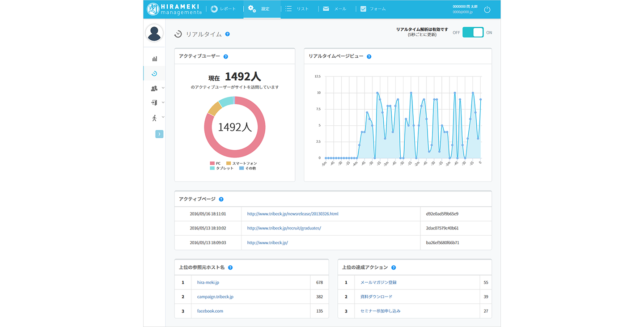This screenshot has height=327, width=644.
Task: Click the ID ba26ef5680f66b71
Action: 443,242
